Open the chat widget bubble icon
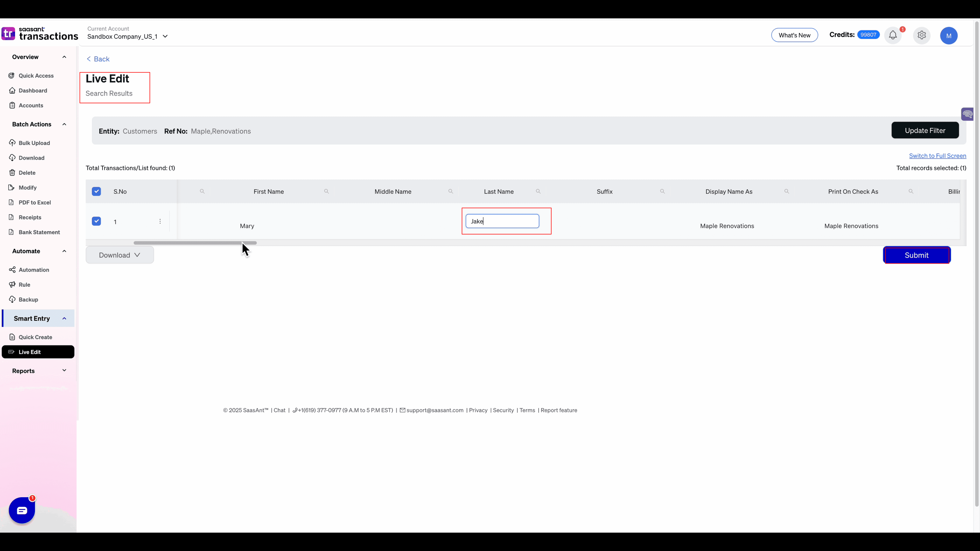This screenshot has height=551, width=980. tap(22, 510)
